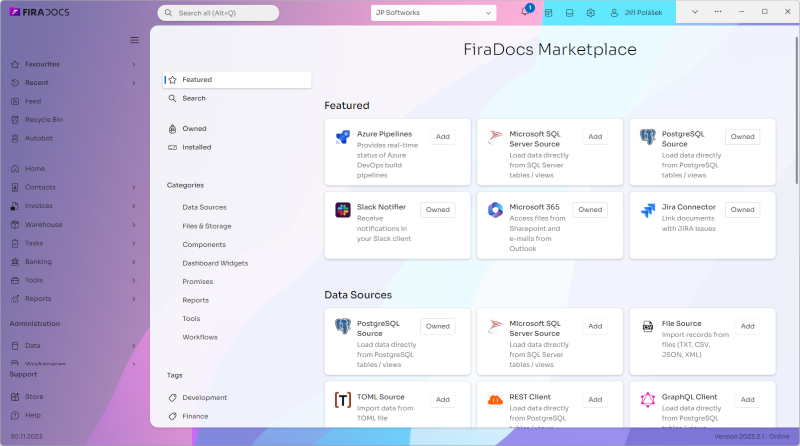800x446 pixels.
Task: Add the TOML Source extension
Action: tap(443, 400)
